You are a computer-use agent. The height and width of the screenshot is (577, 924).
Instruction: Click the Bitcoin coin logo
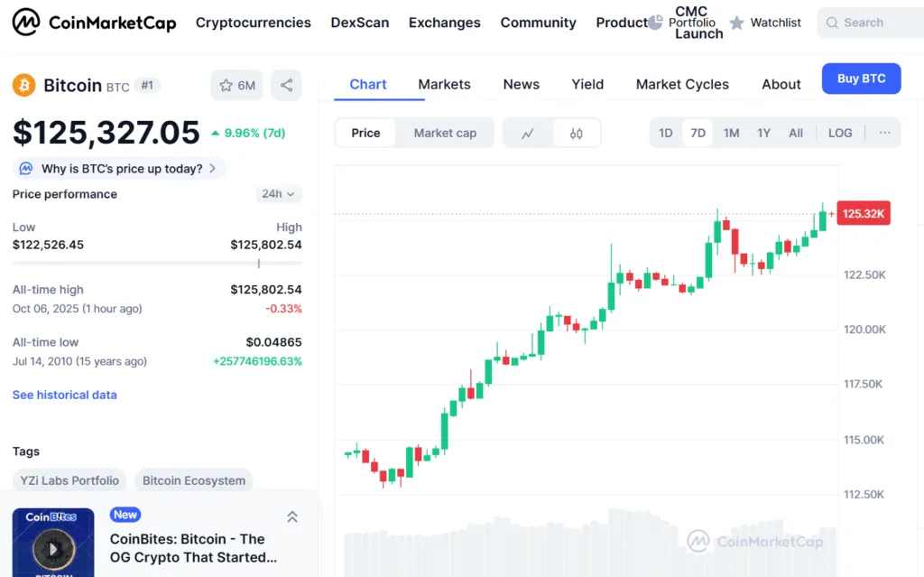23,85
